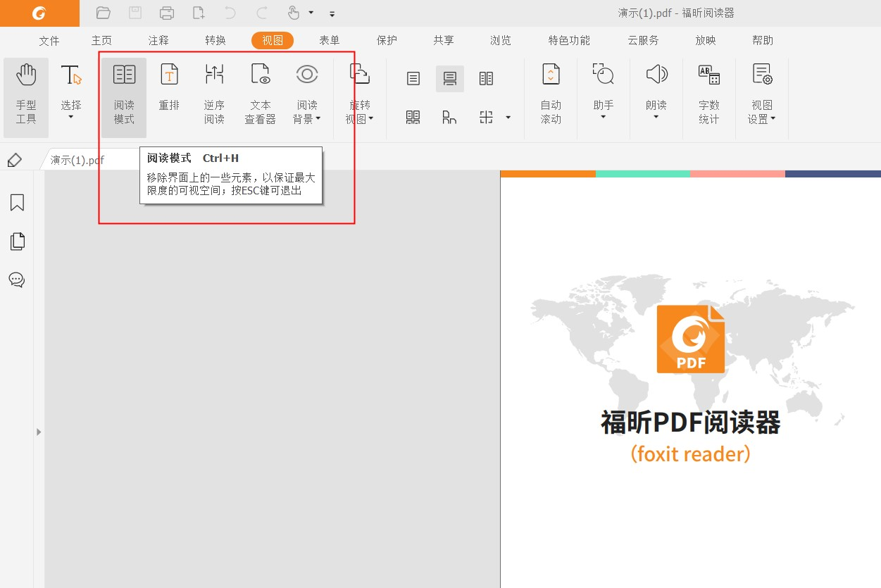881x588 pixels.
Task: Click the Redo arrow
Action: coord(262,13)
